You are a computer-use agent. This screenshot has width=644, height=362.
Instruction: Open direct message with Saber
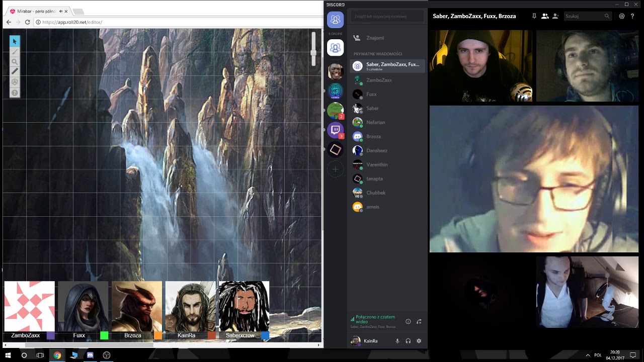[x=387, y=108]
